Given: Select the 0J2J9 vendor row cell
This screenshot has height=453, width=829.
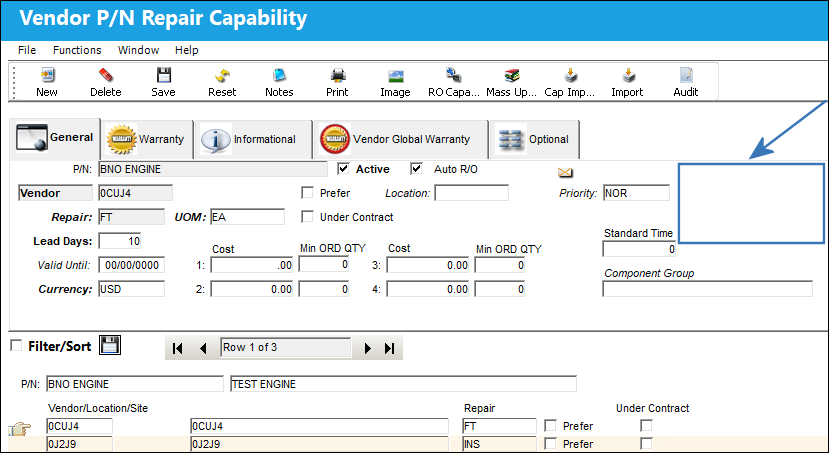Looking at the screenshot, I should coord(79,444).
